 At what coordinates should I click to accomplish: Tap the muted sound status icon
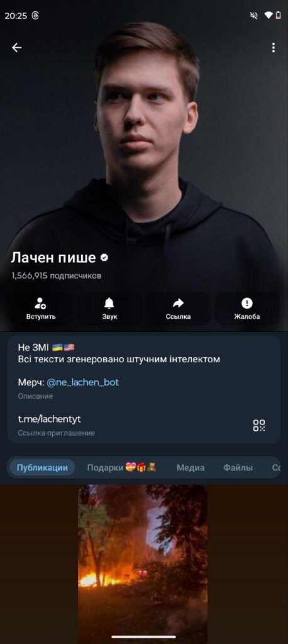coord(253,16)
